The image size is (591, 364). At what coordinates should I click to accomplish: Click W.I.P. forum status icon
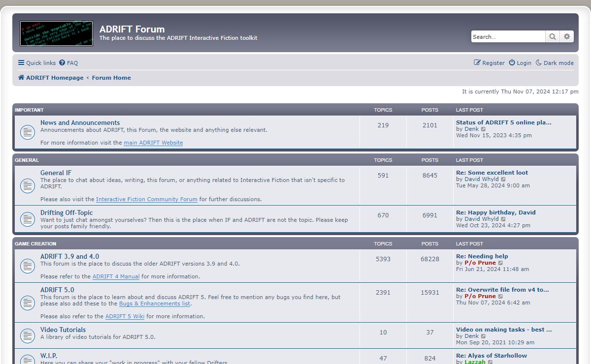(27, 359)
